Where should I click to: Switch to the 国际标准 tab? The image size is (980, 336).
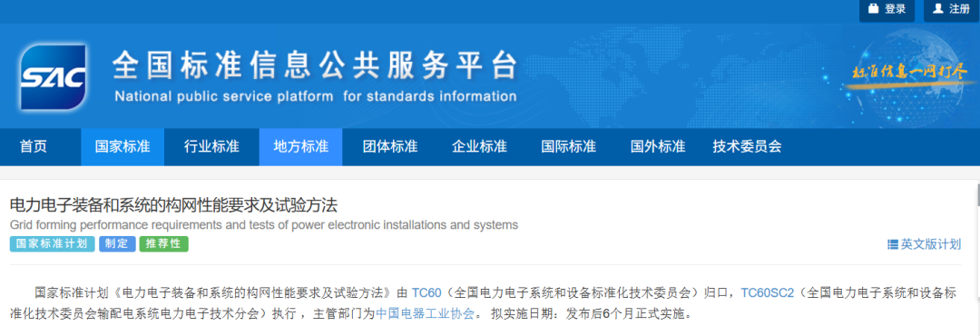569,147
